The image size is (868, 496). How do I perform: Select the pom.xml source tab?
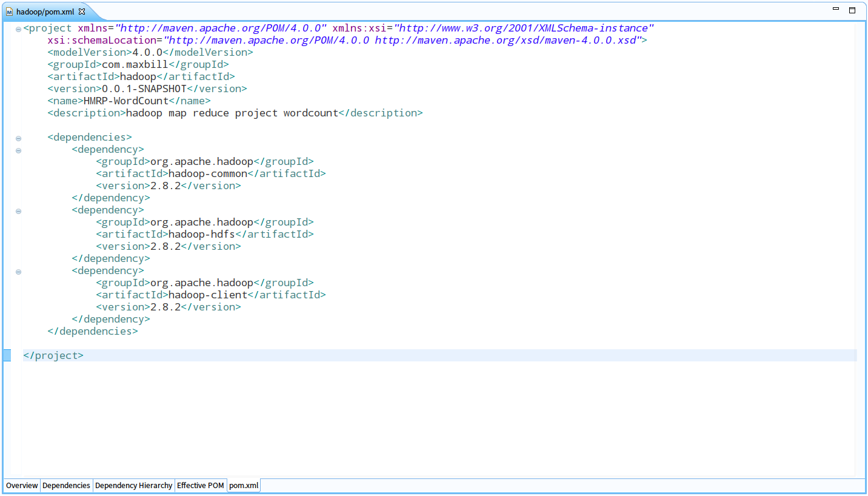[244, 486]
